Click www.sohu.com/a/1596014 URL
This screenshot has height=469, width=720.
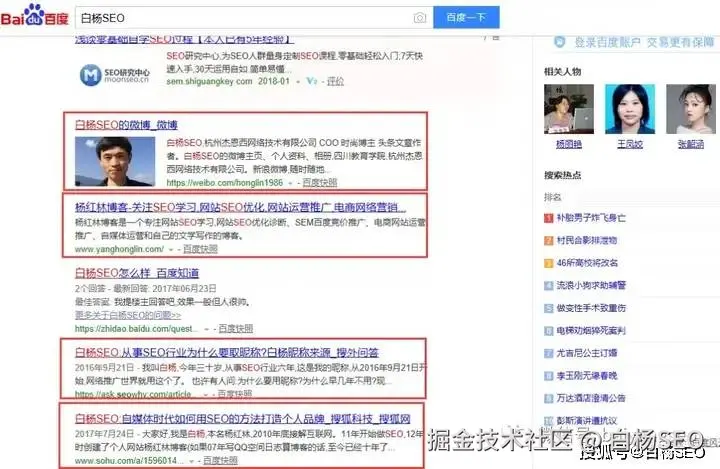[129, 460]
